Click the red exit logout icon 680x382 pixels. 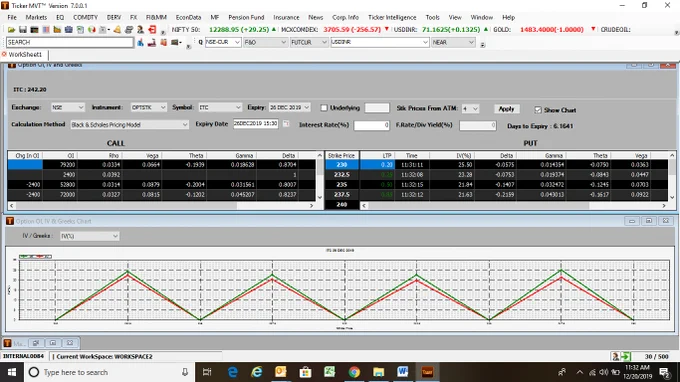(x=152, y=29)
